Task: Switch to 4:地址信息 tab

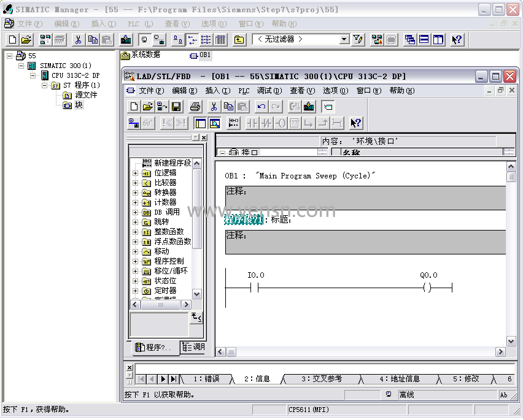Action: [x=400, y=379]
